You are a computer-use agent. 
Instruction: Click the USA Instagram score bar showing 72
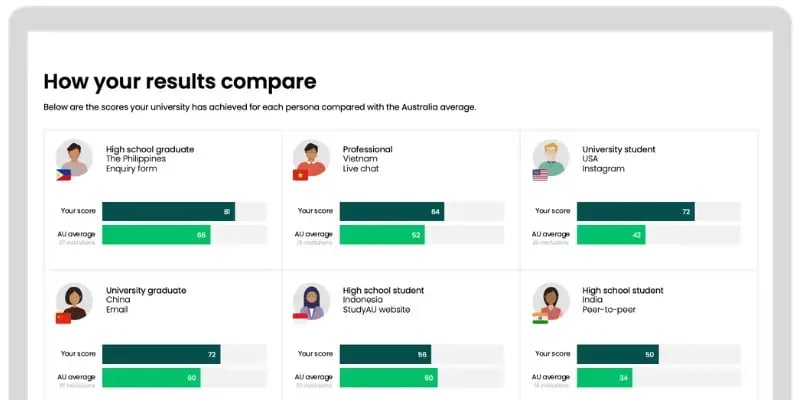click(635, 211)
